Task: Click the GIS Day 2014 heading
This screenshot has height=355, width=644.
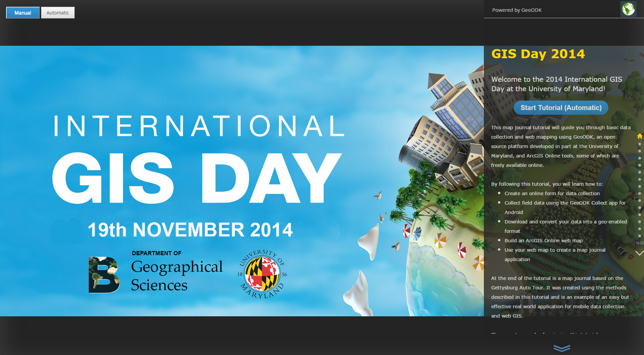Action: pos(538,54)
